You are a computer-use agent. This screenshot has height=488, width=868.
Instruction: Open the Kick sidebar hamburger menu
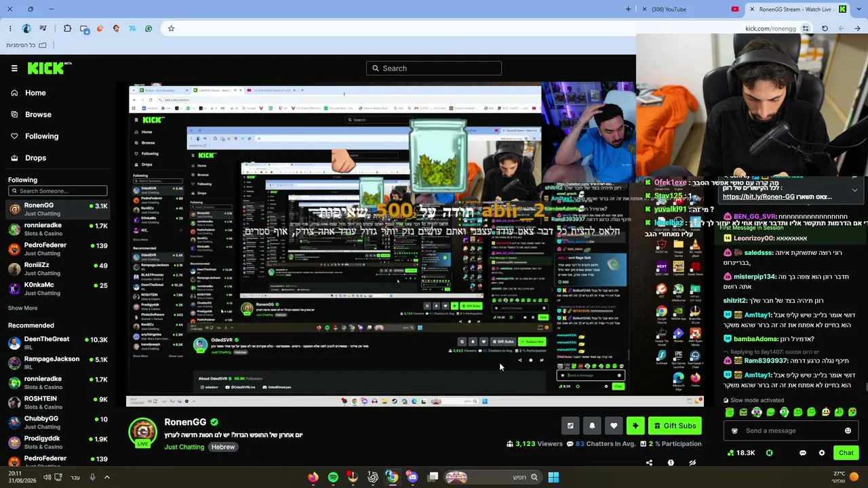(14, 68)
